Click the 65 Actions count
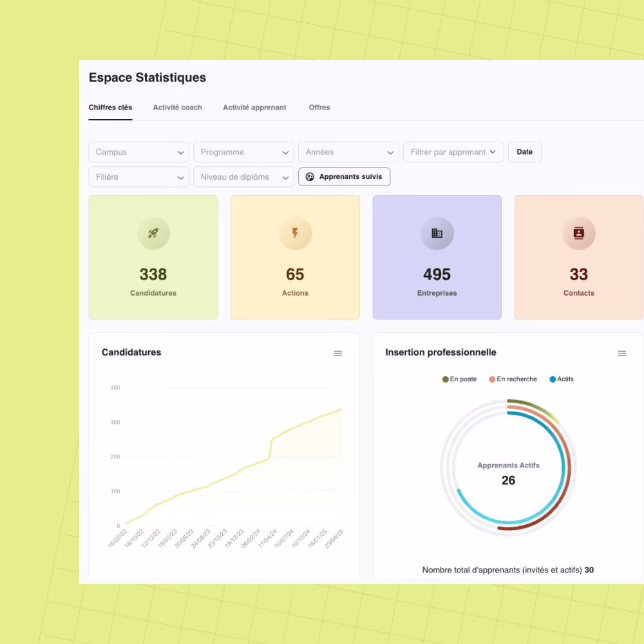Image resolution: width=644 pixels, height=644 pixels. point(295,274)
